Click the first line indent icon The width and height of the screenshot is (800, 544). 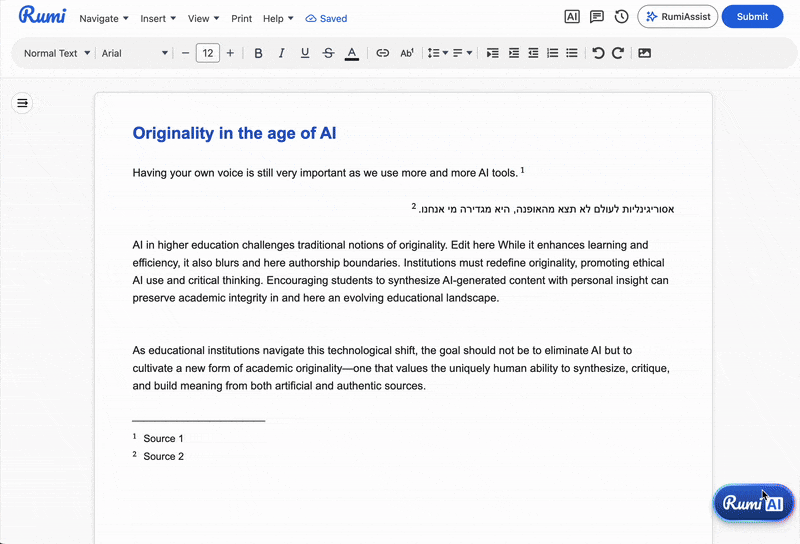tap(492, 53)
